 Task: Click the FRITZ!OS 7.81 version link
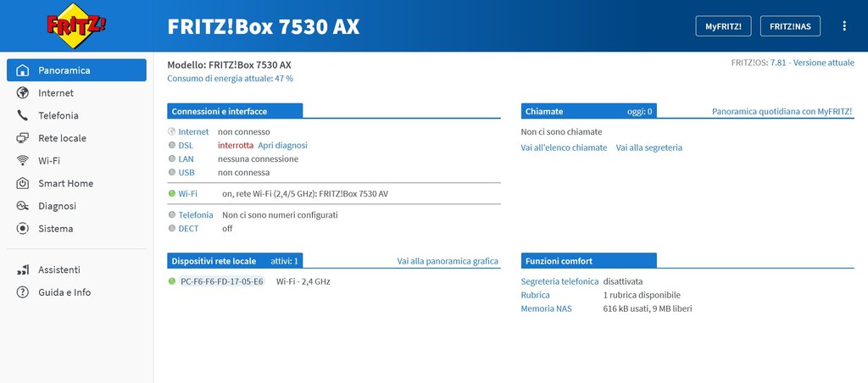(x=812, y=63)
